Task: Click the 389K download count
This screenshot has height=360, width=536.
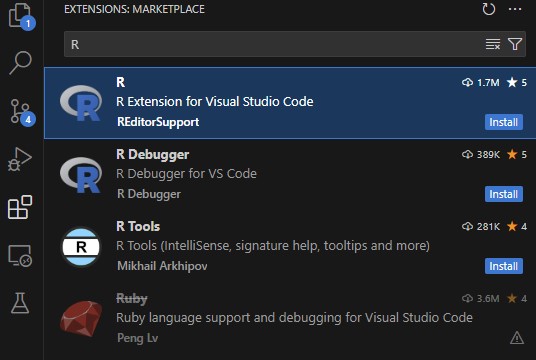Action: click(481, 155)
